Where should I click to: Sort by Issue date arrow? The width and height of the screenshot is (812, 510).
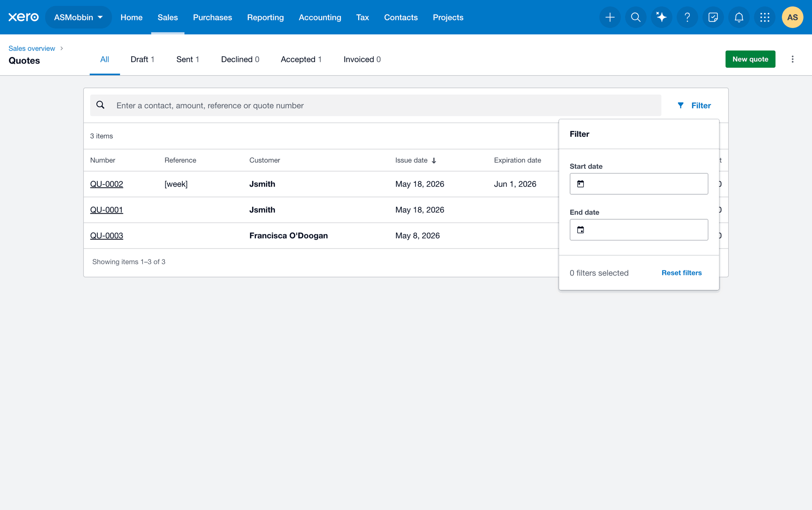434,160
